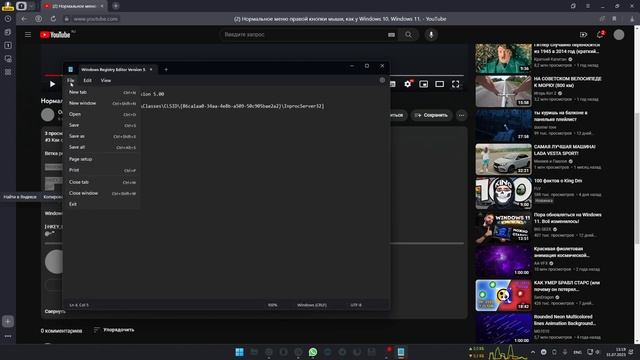Add a new Notepad tab with plus button
Viewport: 640px width, 360px height.
[166, 69]
